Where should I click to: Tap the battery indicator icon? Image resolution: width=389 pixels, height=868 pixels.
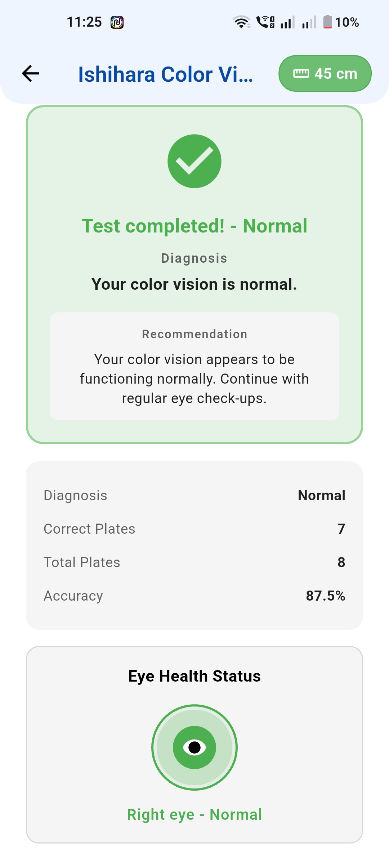click(x=327, y=22)
